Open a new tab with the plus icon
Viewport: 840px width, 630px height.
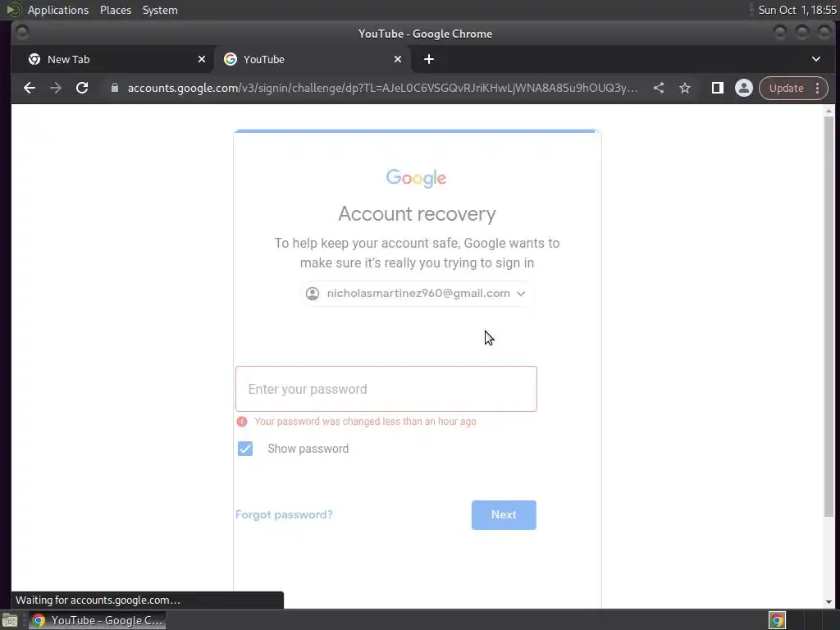pos(428,59)
